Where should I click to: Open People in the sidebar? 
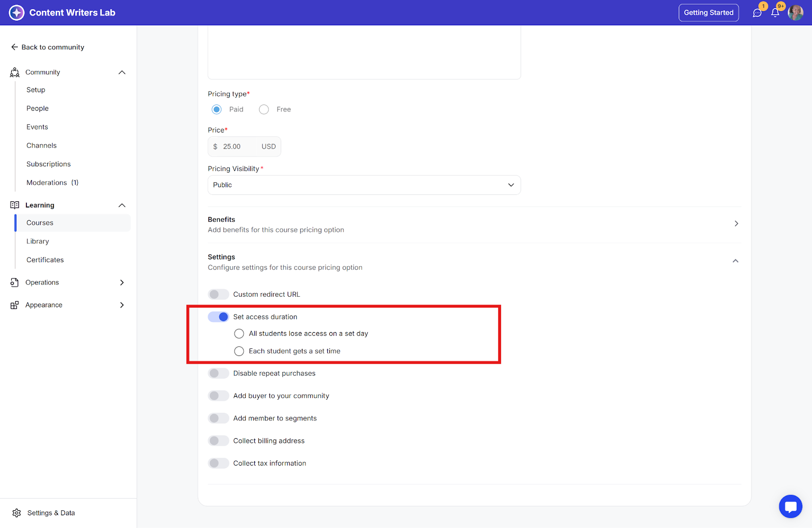point(38,109)
